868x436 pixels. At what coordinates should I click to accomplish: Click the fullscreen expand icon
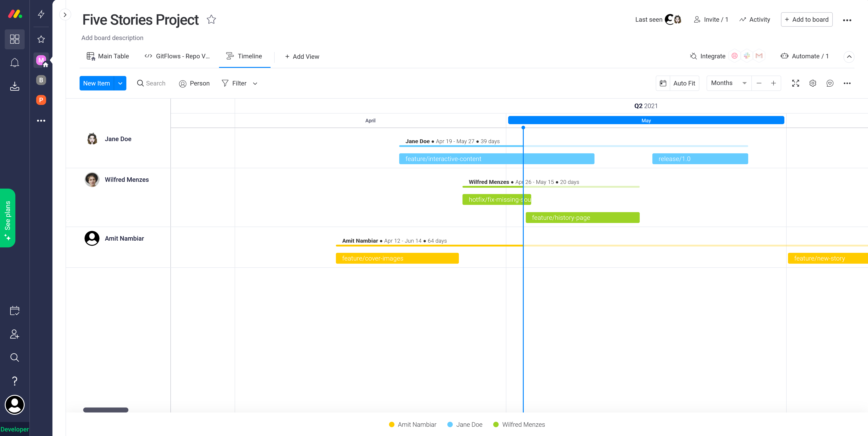point(795,83)
